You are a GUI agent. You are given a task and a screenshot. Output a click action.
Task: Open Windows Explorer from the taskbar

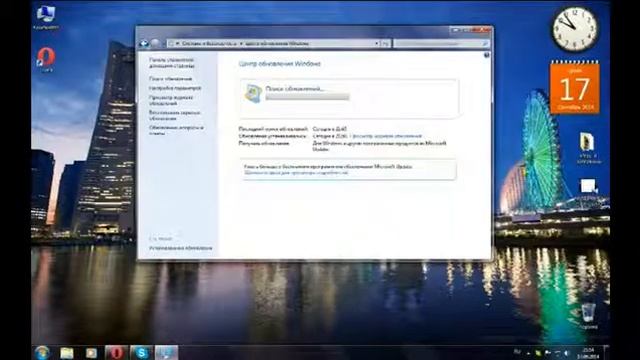tap(67, 353)
